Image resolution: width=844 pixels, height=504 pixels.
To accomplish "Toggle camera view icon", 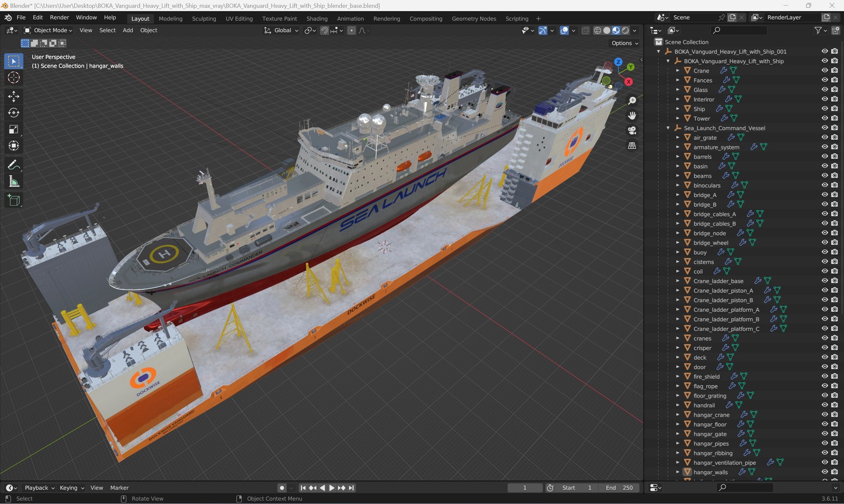I will [x=632, y=130].
